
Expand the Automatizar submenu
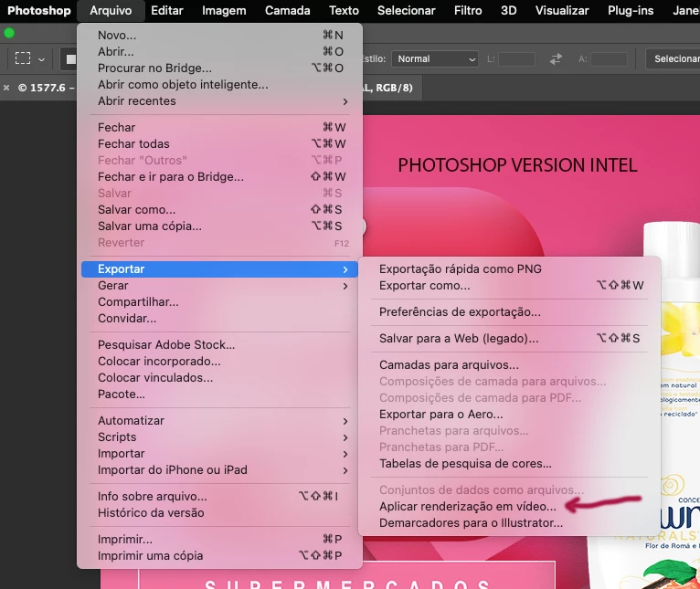219,421
